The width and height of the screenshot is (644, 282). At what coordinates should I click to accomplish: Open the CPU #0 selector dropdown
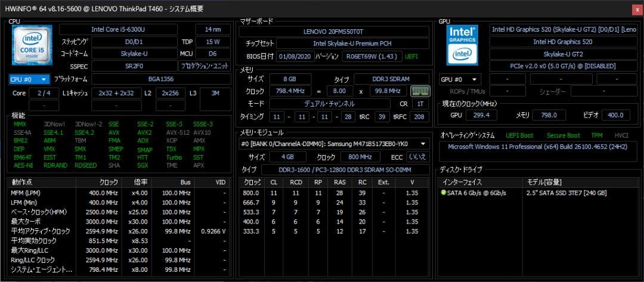pyautogui.click(x=28, y=79)
